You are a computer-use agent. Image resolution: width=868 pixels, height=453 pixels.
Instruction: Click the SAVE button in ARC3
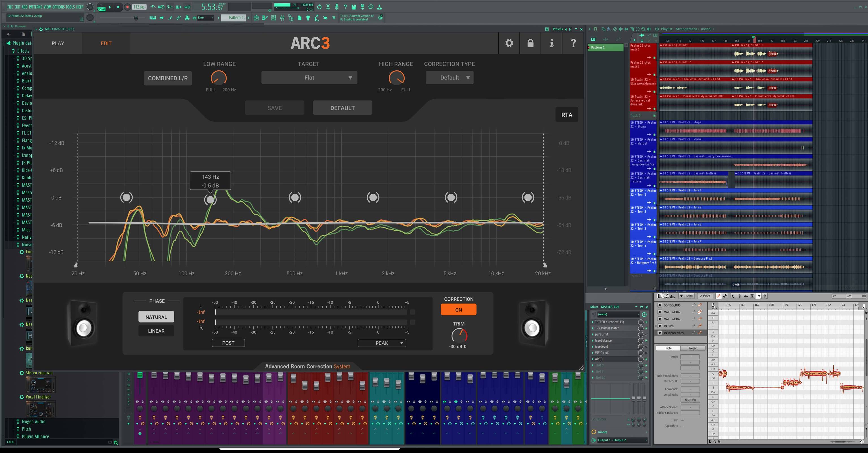point(274,108)
